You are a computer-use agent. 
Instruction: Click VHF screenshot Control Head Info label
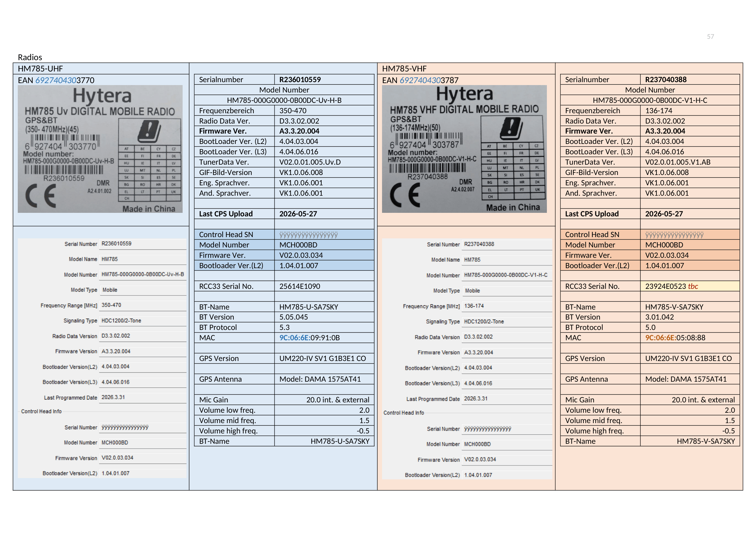point(404,413)
